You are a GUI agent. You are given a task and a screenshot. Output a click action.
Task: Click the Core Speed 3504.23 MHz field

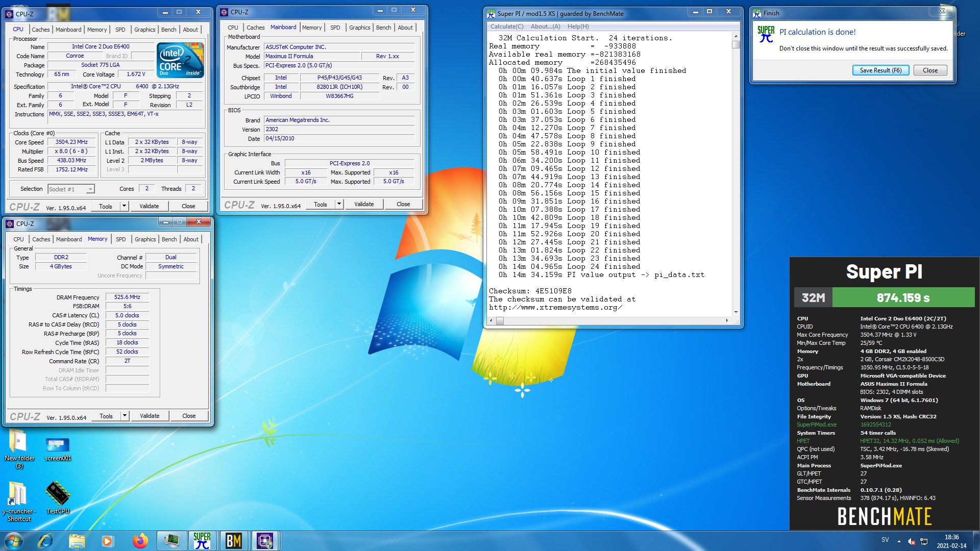(x=71, y=142)
